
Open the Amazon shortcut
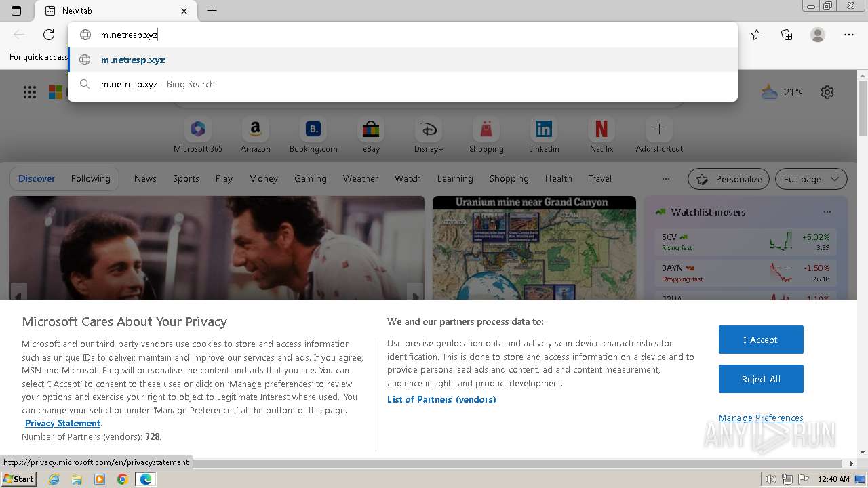(x=255, y=136)
